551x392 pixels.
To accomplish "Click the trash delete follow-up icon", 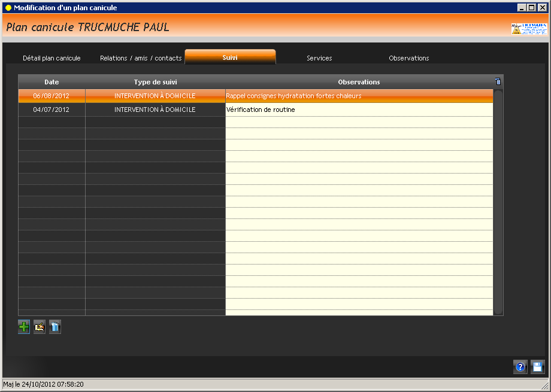I will click(x=55, y=327).
